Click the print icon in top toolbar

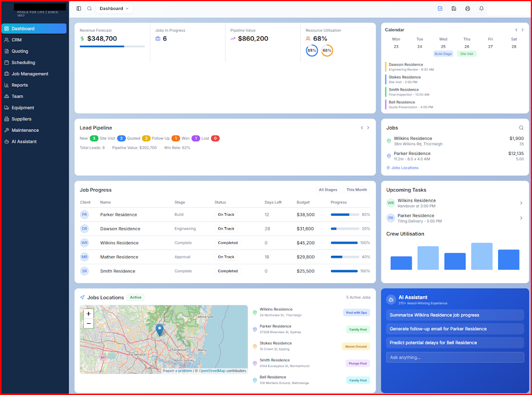tap(468, 8)
